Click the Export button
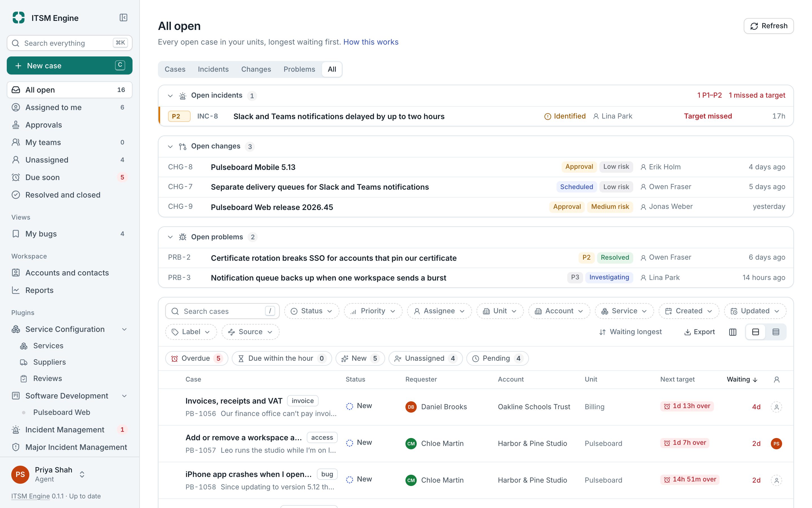Viewport: 812px width, 508px height. tap(699, 332)
